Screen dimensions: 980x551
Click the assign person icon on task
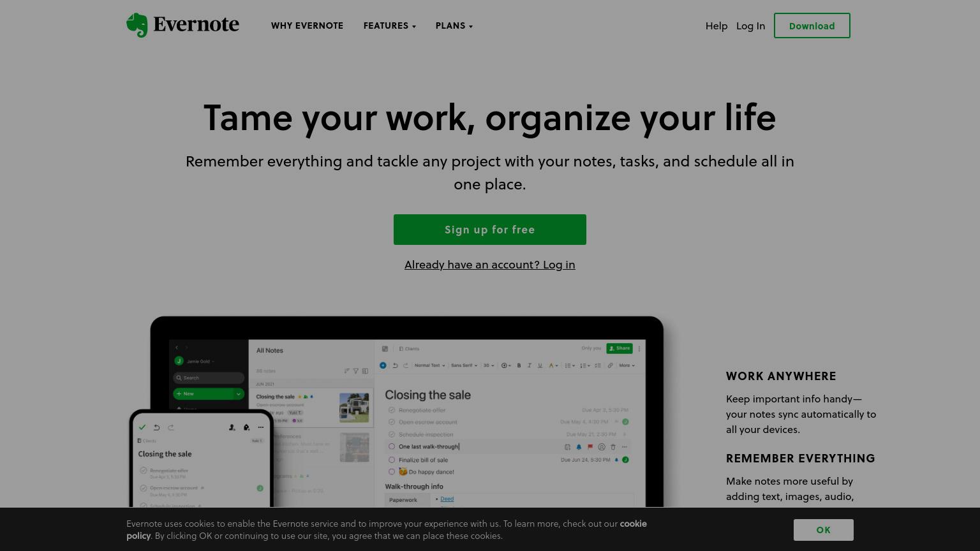602,447
